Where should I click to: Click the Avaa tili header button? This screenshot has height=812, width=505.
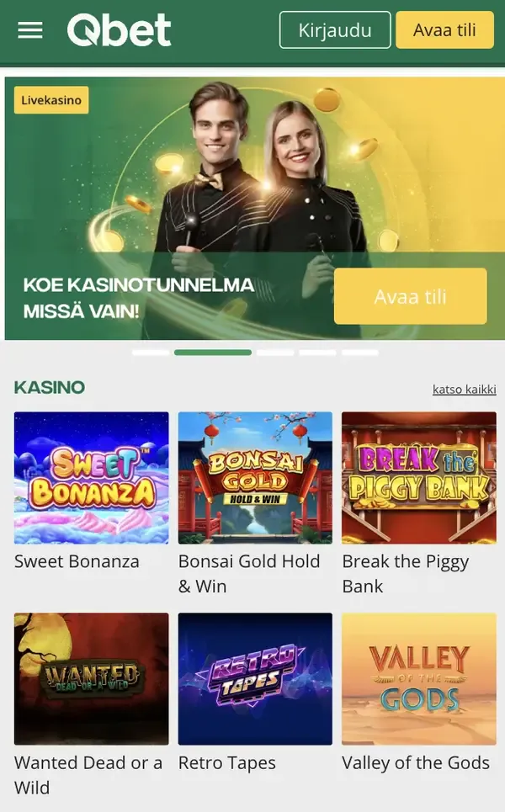[445, 30]
